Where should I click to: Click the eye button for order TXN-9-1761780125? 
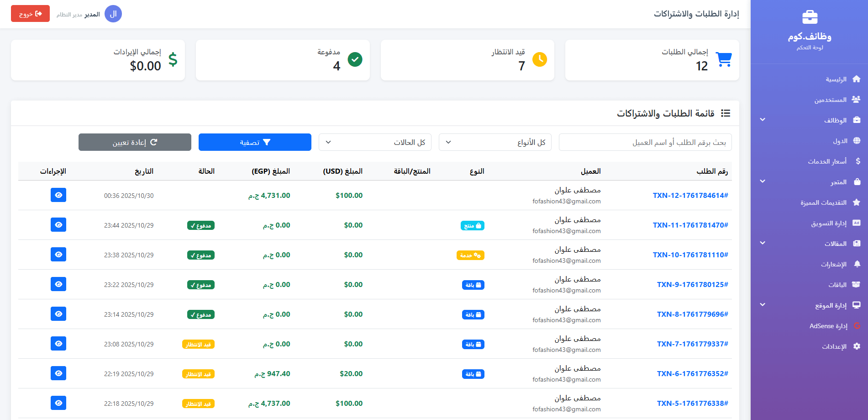click(x=58, y=284)
